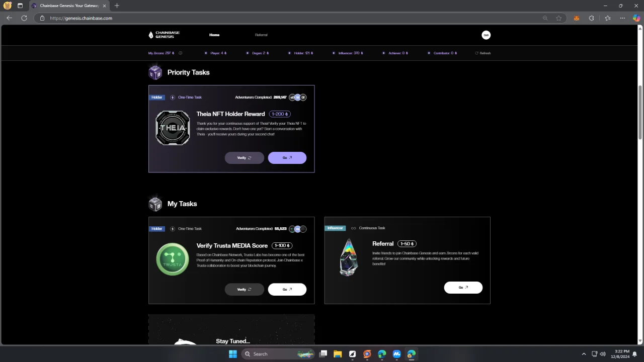644x362 pixels.
Task: Click the Degen score entry
Action: point(258,53)
